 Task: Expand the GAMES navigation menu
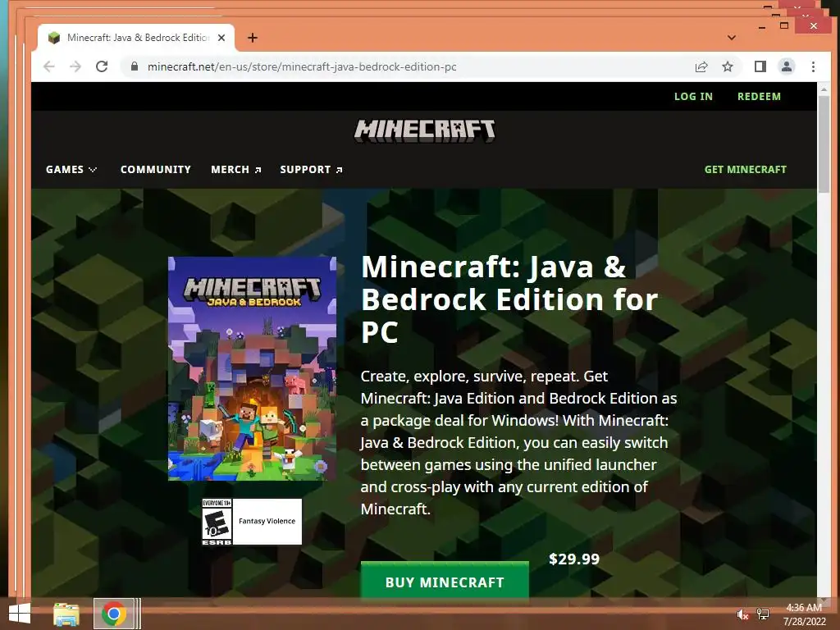click(x=71, y=169)
